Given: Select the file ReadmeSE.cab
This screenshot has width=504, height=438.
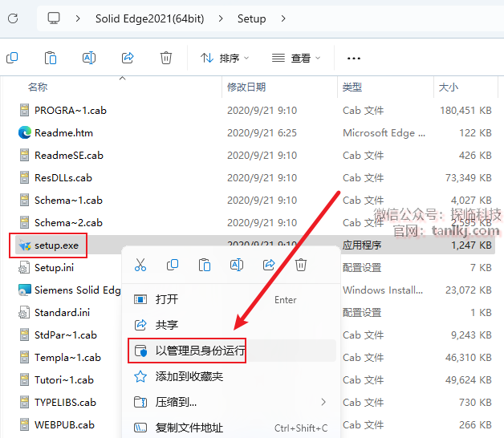Looking at the screenshot, I should 69,156.
